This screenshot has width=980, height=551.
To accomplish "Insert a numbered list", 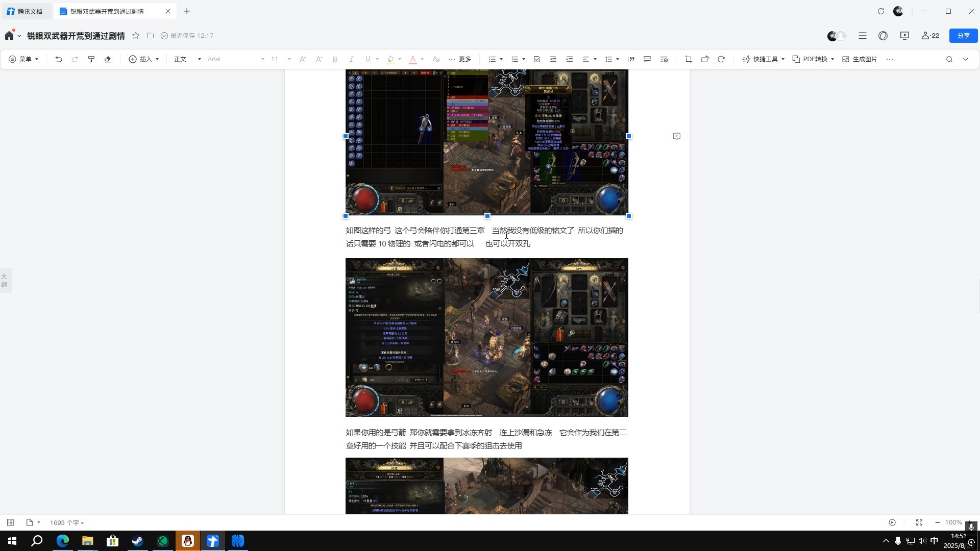I will pyautogui.click(x=514, y=59).
